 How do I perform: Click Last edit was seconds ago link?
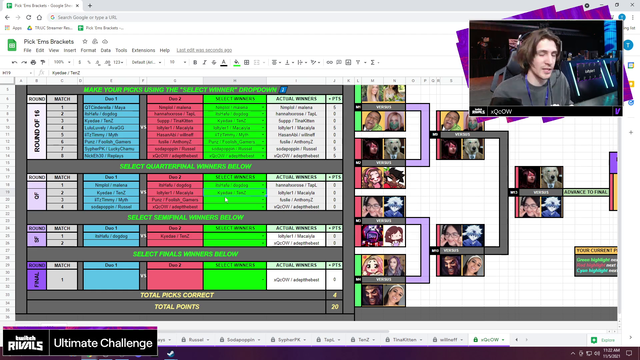click(x=204, y=50)
